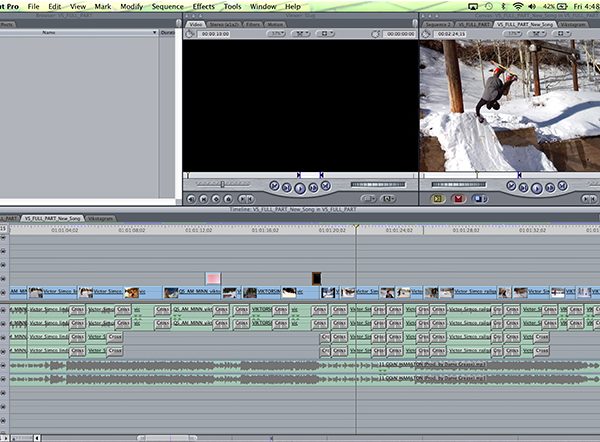
Task: Mute the lower music waveform audio track
Action: (x=3, y=379)
